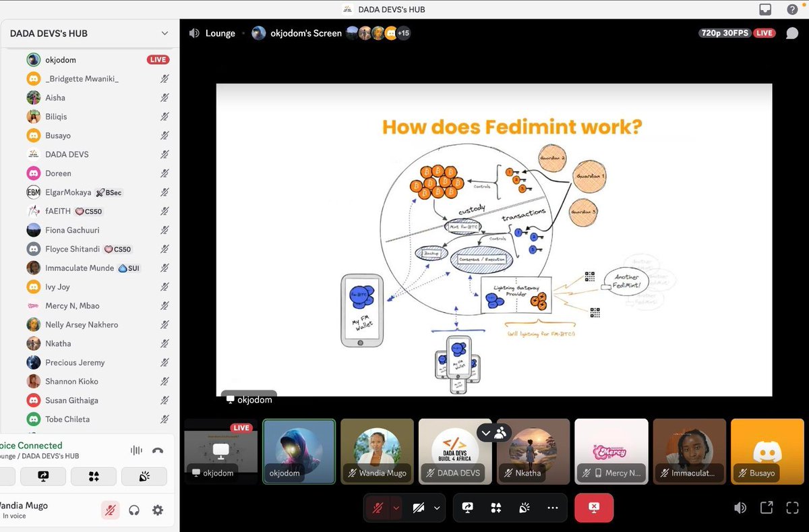Toggle mute in Wandia Mugo user panel
809x532 pixels.
pyautogui.click(x=110, y=510)
